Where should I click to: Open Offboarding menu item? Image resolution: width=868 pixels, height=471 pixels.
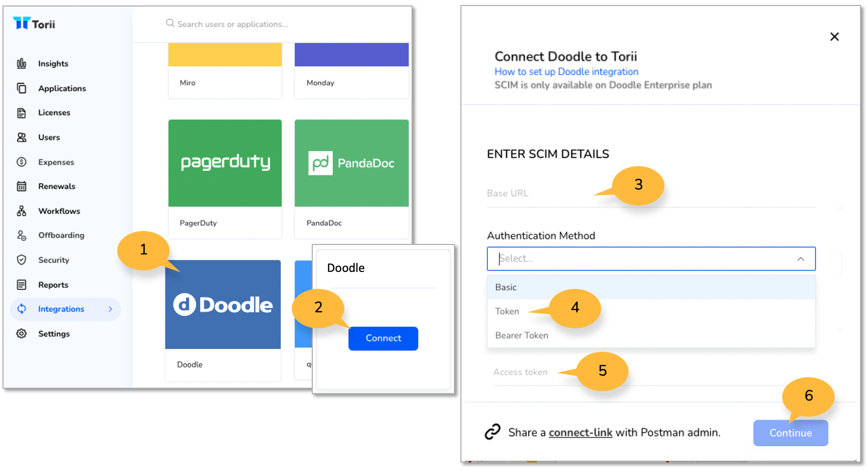(x=61, y=235)
